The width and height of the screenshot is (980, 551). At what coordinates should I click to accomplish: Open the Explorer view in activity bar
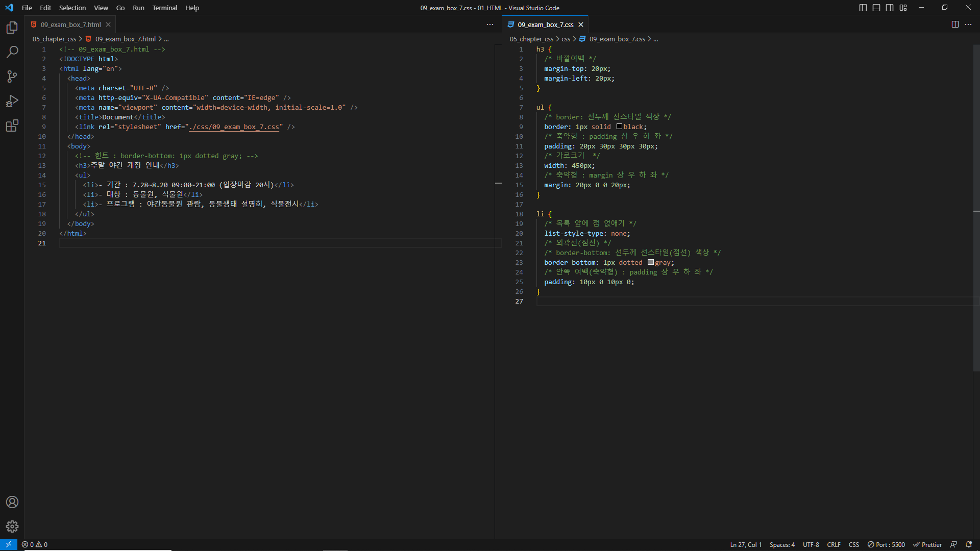(x=12, y=28)
